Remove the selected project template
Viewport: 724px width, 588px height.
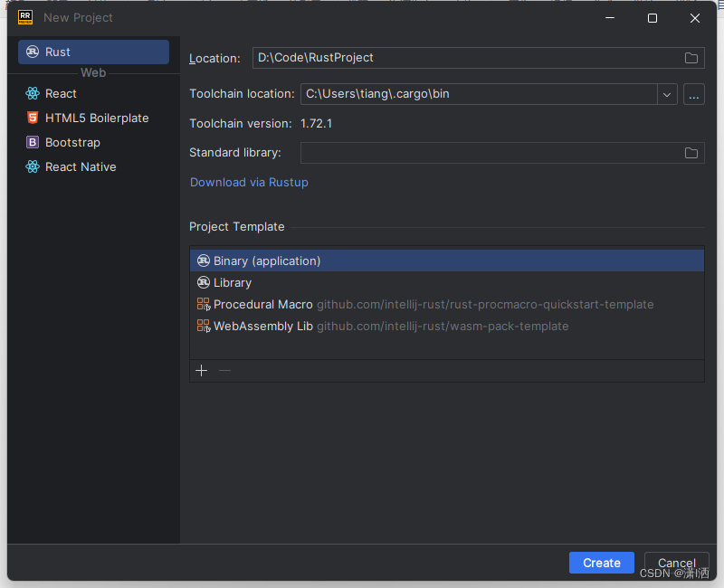pyautogui.click(x=224, y=371)
